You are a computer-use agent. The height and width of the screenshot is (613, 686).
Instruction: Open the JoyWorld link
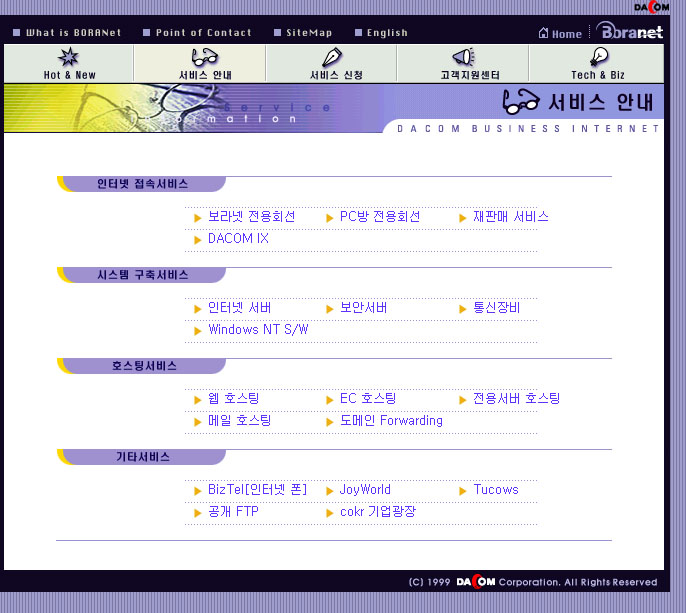point(365,490)
